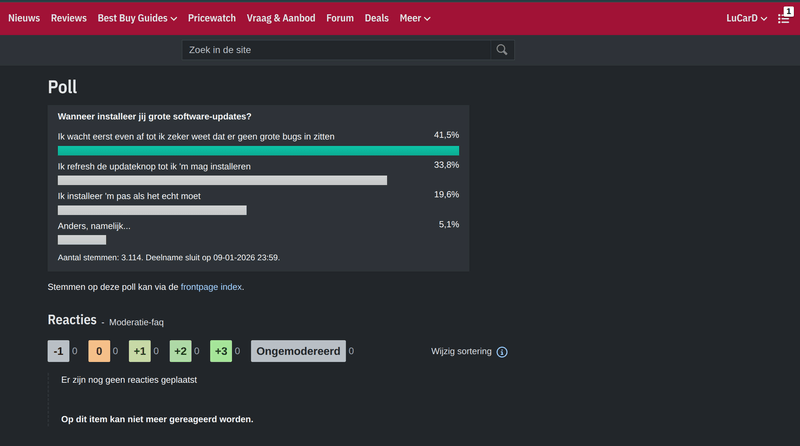800x446 pixels.
Task: Focus the 'Zoek in de site' search field
Action: click(336, 50)
